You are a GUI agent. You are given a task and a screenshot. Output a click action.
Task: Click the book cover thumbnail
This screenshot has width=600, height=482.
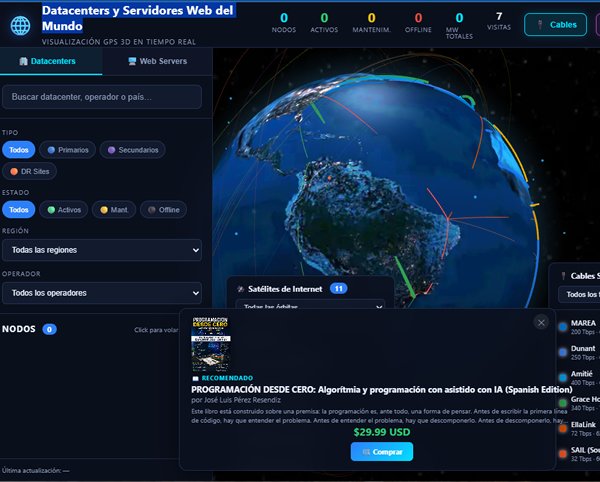coord(211,344)
